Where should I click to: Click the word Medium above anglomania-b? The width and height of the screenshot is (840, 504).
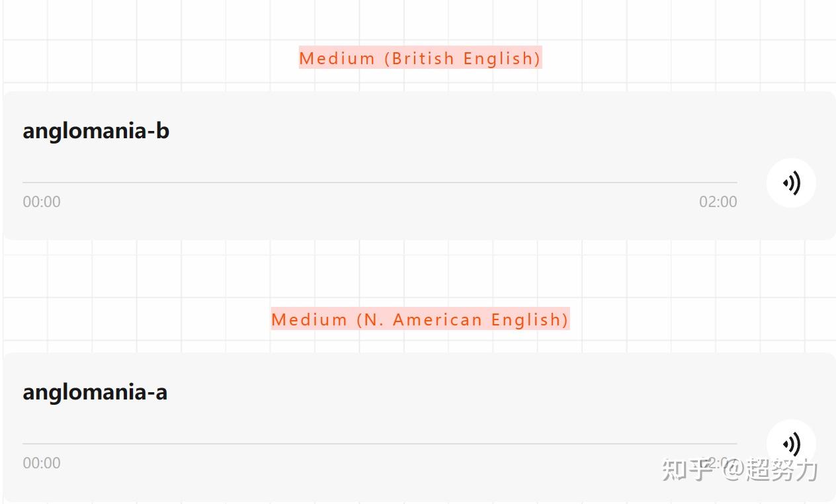[337, 58]
